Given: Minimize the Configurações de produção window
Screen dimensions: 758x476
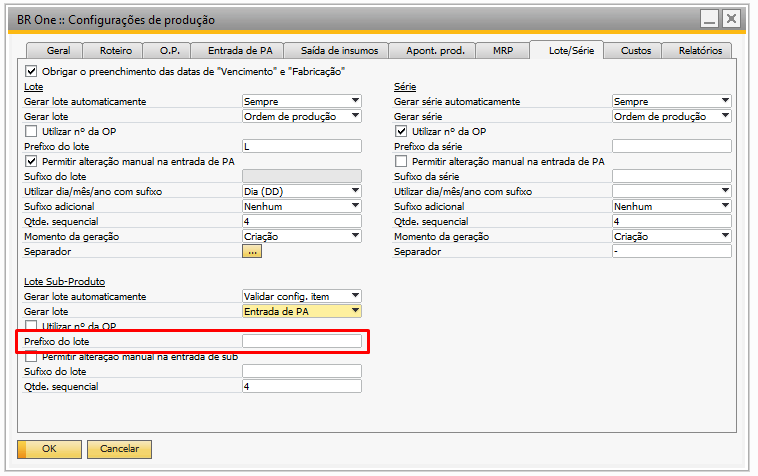Looking at the screenshot, I should (708, 19).
